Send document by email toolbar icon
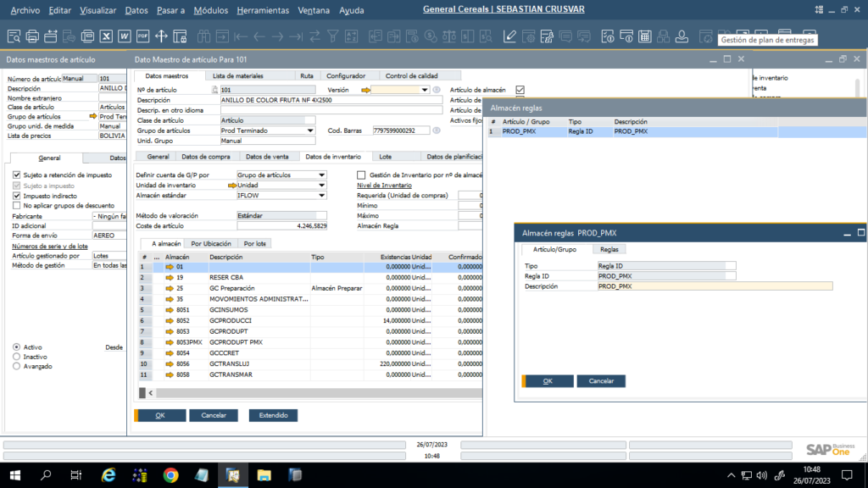Viewport: 868px width, 488px height. tap(50, 36)
